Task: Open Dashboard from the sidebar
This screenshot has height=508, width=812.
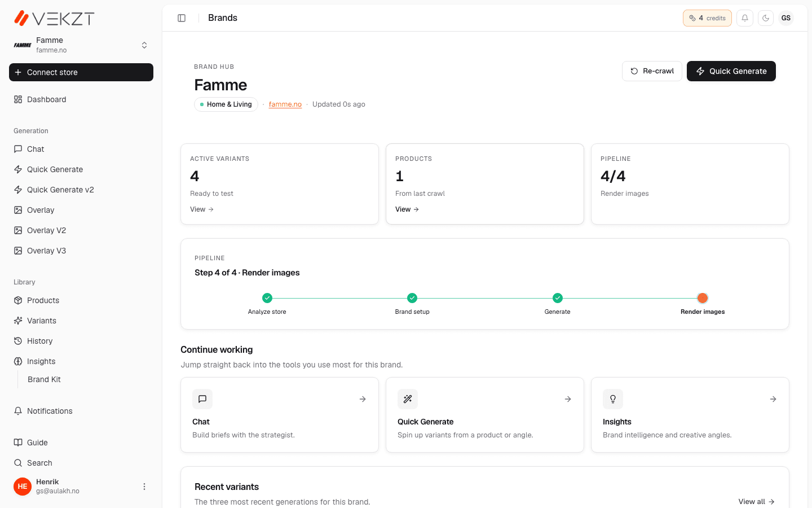Action: 81,99
